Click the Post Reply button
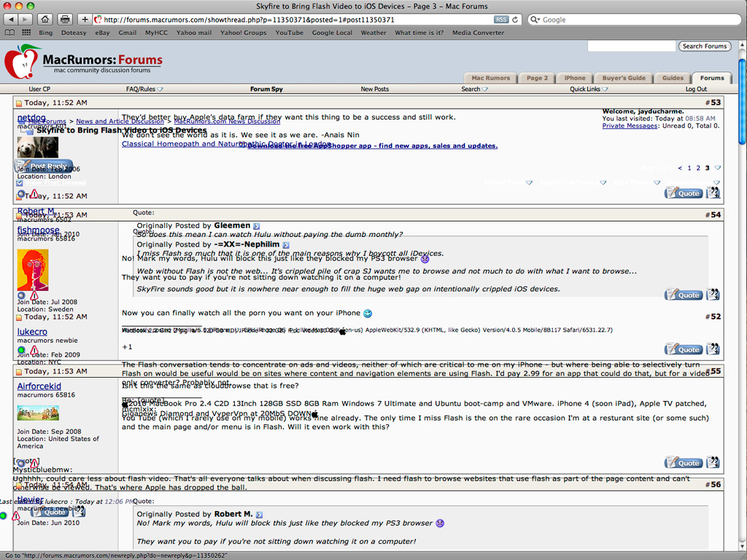Viewport: 747px width, 560px height. pyautogui.click(x=44, y=166)
